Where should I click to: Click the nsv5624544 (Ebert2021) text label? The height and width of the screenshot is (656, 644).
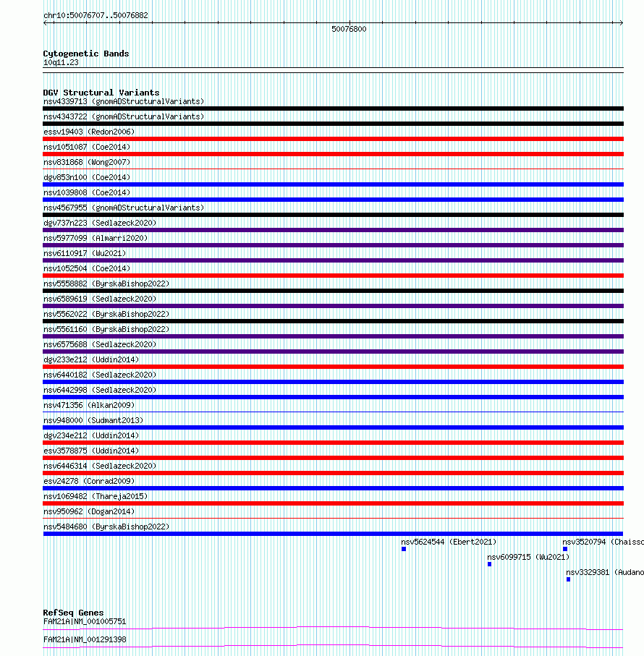(449, 542)
